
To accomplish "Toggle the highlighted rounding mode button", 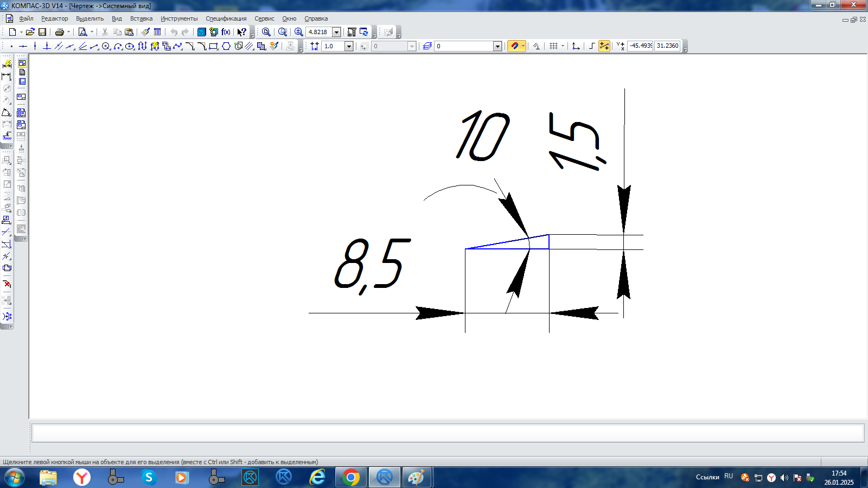I will (x=604, y=46).
